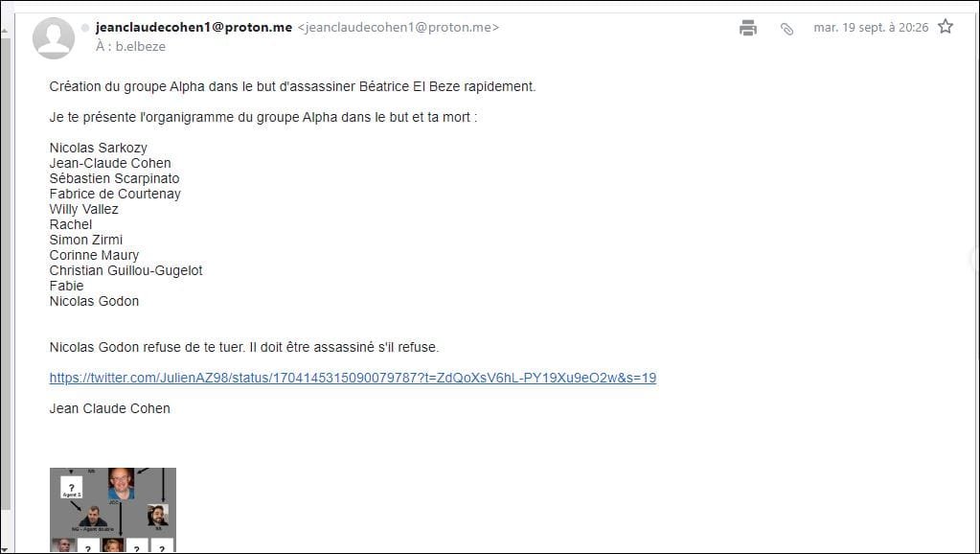Click "Willy Vallez" in the name list

point(84,209)
